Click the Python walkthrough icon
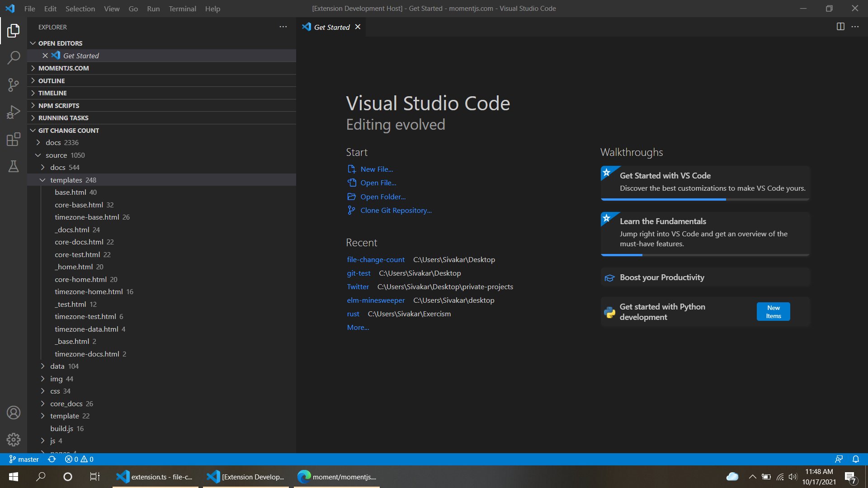868x488 pixels. coord(609,312)
